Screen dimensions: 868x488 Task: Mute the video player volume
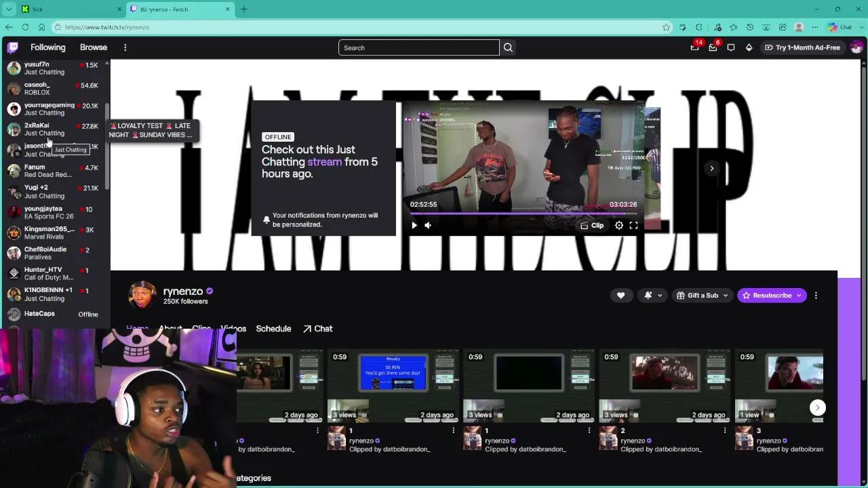(x=428, y=225)
